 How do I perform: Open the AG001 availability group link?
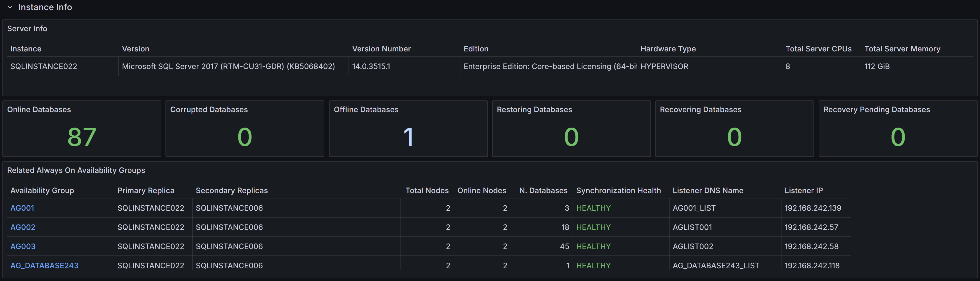[22, 208]
